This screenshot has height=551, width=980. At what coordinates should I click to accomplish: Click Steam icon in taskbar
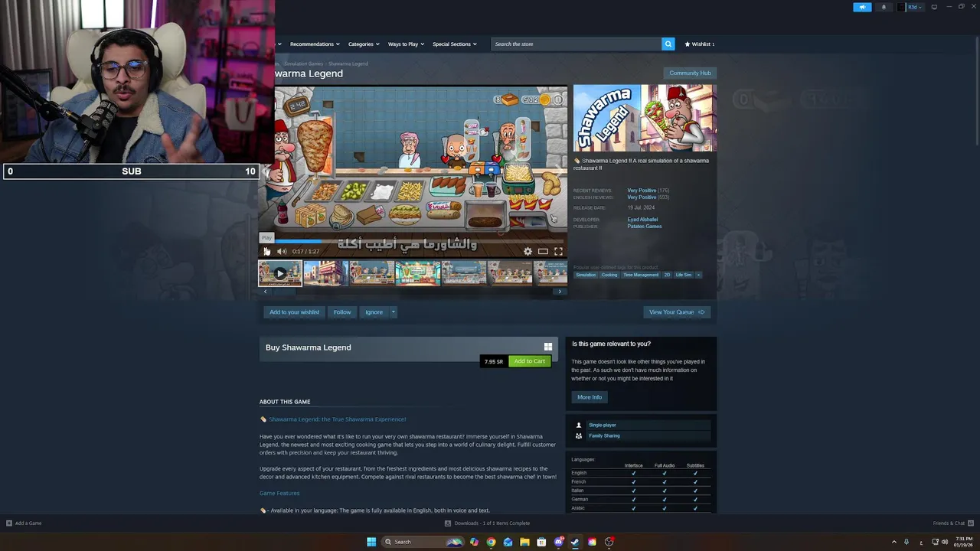(x=575, y=542)
